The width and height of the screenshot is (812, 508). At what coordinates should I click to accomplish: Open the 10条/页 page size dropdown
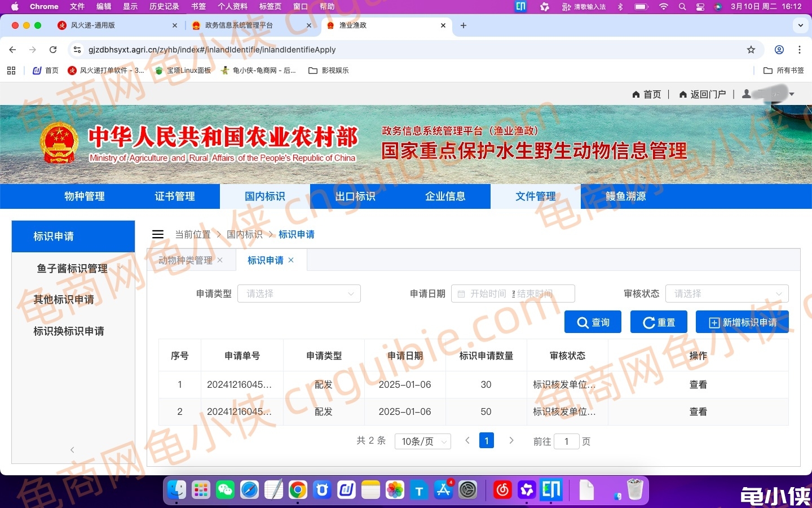click(422, 441)
